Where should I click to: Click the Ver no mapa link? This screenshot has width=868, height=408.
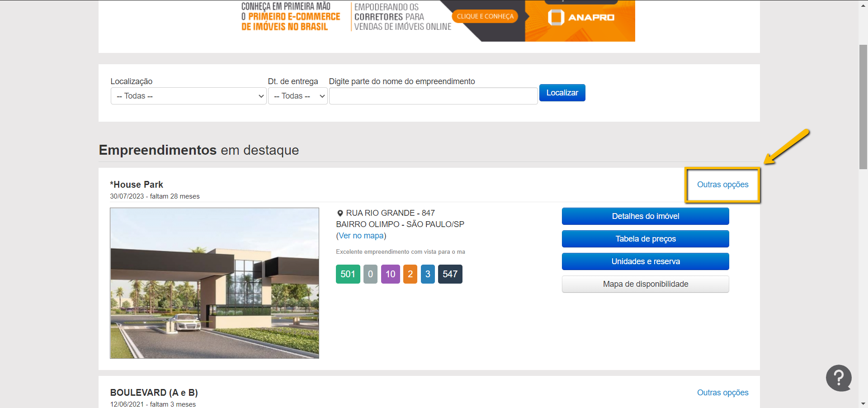click(x=361, y=236)
